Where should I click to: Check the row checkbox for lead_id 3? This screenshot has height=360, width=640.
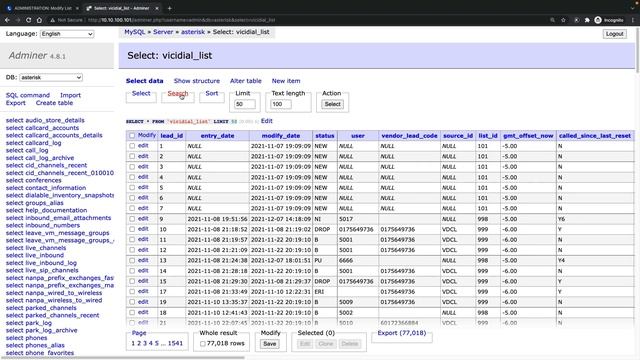click(x=132, y=167)
